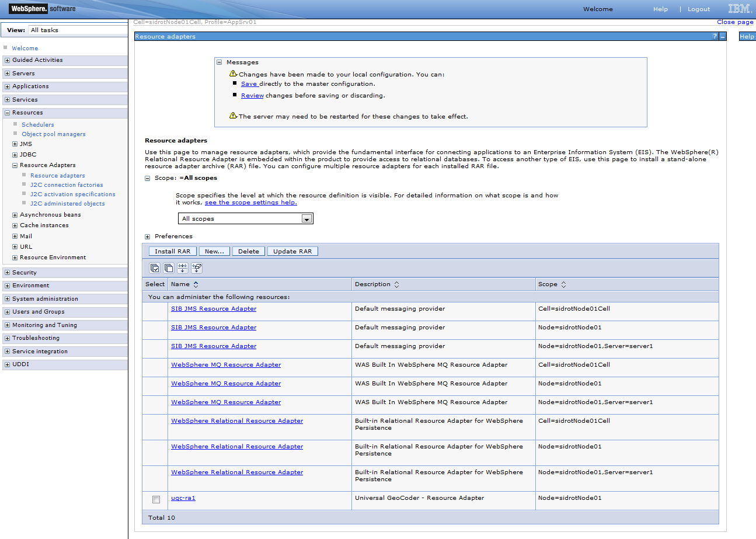Viewport: 756px width, 539px height.
Task: Click Help in the top banner
Action: (660, 9)
